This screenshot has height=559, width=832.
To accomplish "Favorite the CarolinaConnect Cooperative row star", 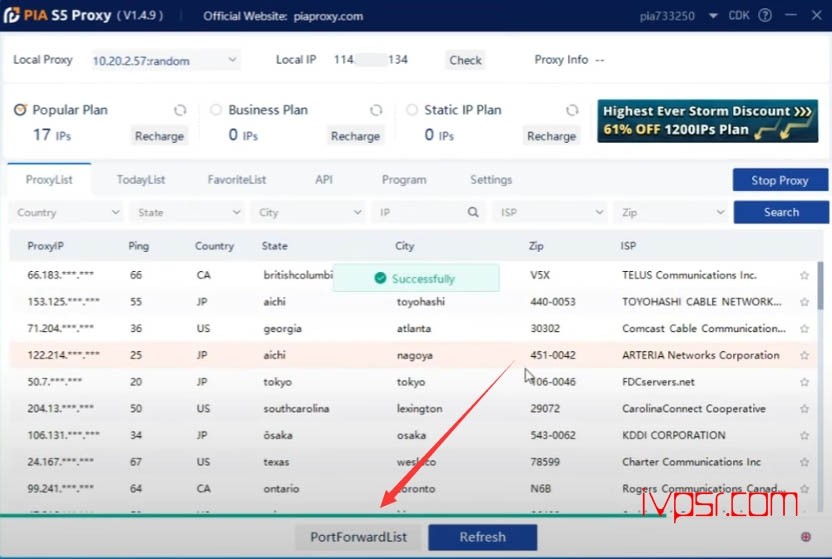I will (804, 409).
